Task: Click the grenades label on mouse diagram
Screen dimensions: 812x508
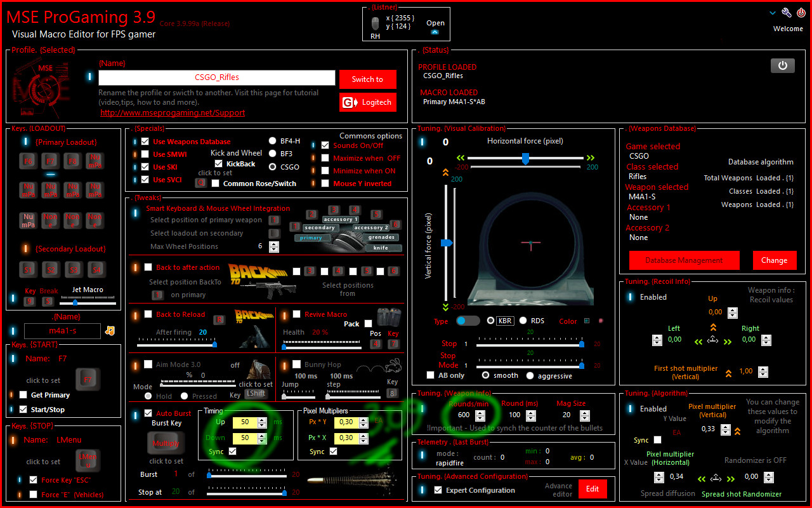Action: 381,237
